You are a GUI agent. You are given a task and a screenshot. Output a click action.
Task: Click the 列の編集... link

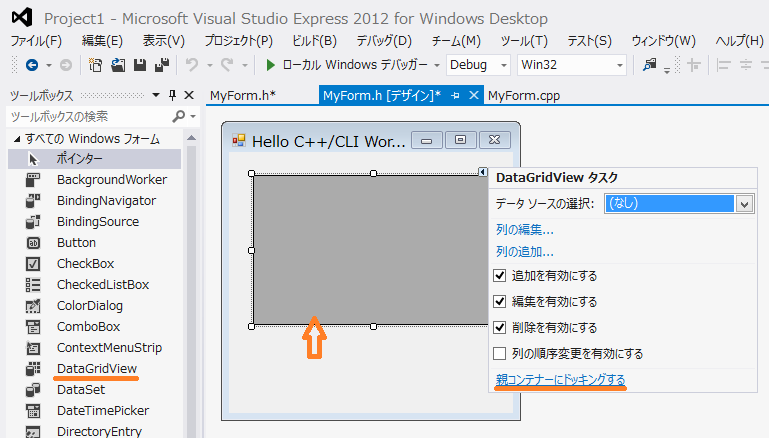point(524,230)
